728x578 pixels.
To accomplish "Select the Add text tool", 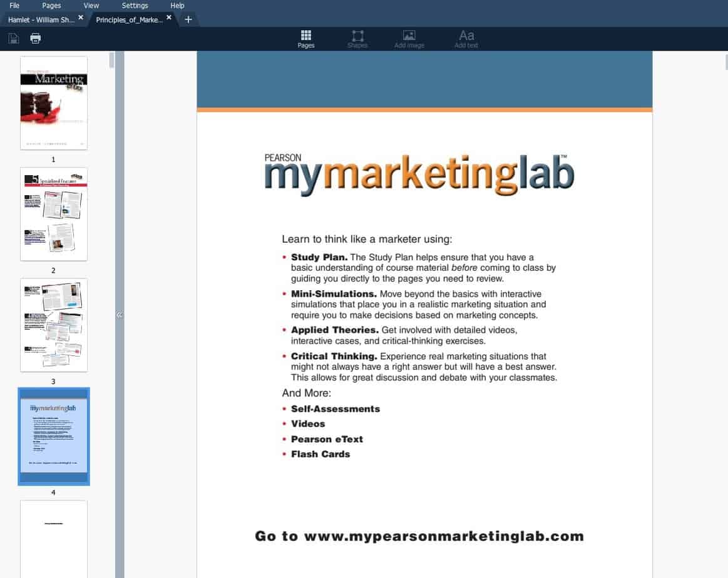I will (x=465, y=38).
